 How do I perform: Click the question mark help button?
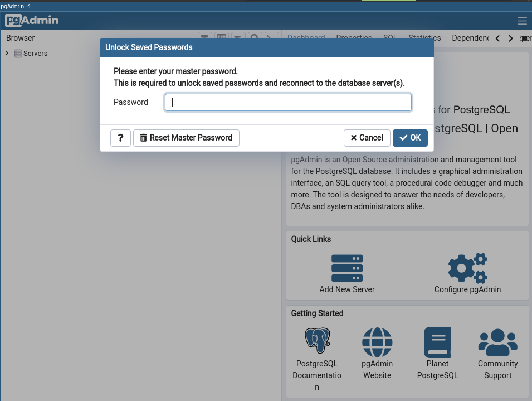(120, 138)
